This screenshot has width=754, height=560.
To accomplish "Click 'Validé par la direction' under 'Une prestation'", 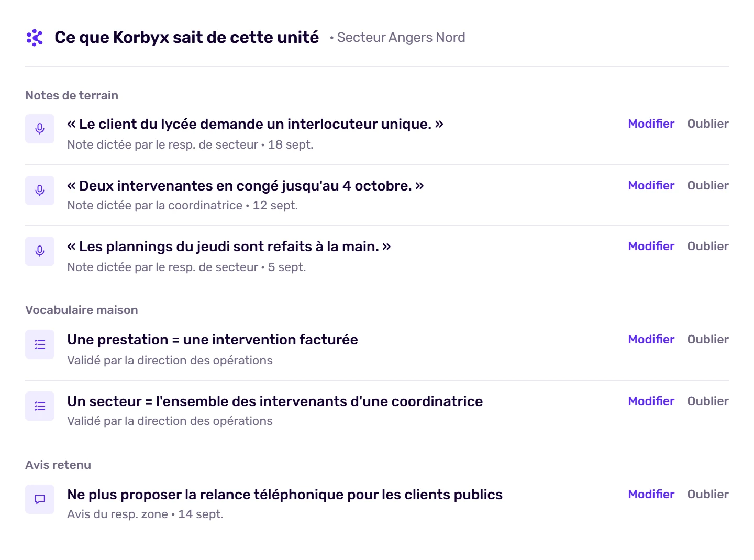I will coord(170,361).
